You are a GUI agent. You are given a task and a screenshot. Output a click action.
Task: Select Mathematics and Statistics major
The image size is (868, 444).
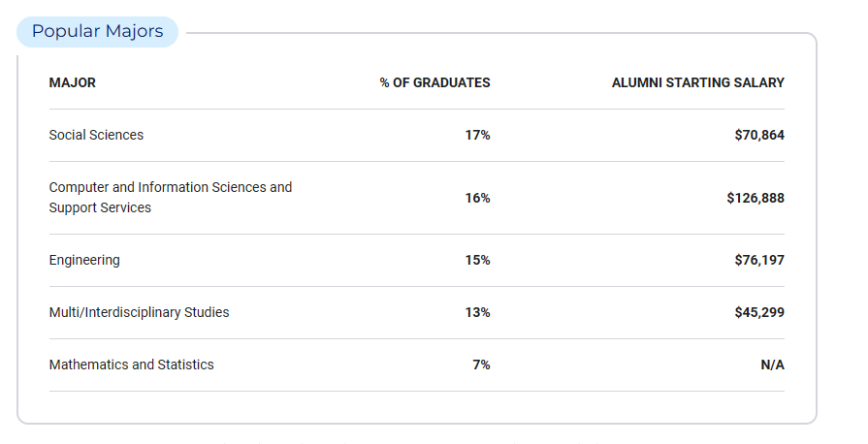point(131,365)
